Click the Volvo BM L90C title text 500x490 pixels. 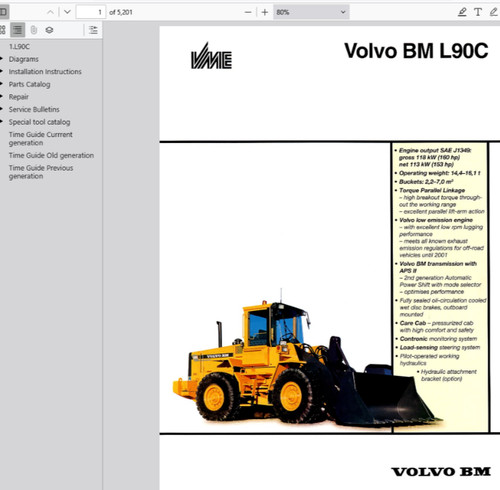tap(416, 51)
